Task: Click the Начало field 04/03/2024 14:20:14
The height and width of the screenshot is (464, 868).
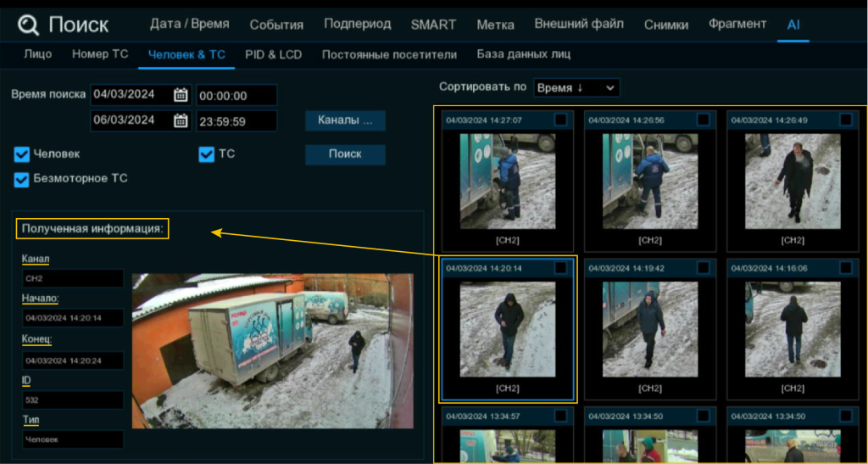Action: pyautogui.click(x=73, y=317)
